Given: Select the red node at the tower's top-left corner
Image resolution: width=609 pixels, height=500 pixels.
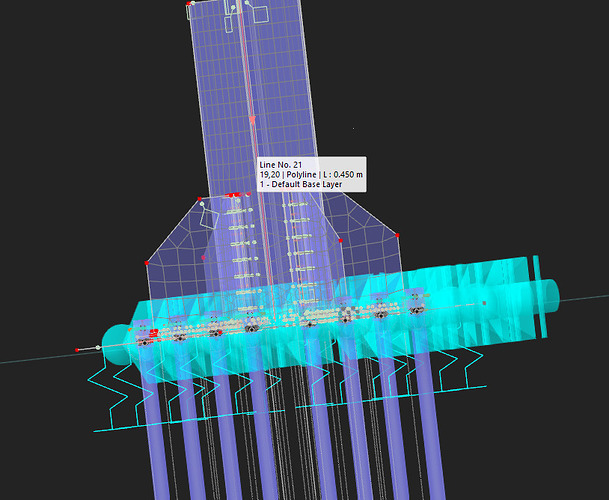Looking at the screenshot, I should click(x=188, y=5).
